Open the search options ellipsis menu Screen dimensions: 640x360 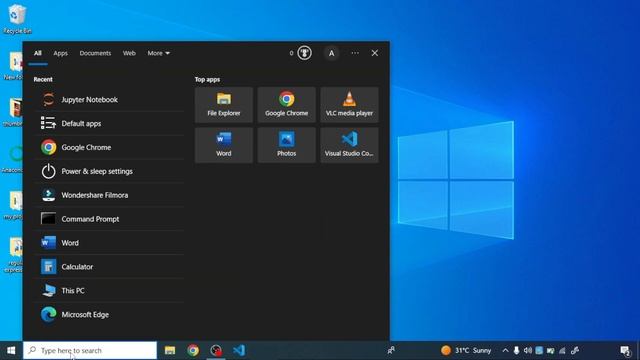point(355,53)
